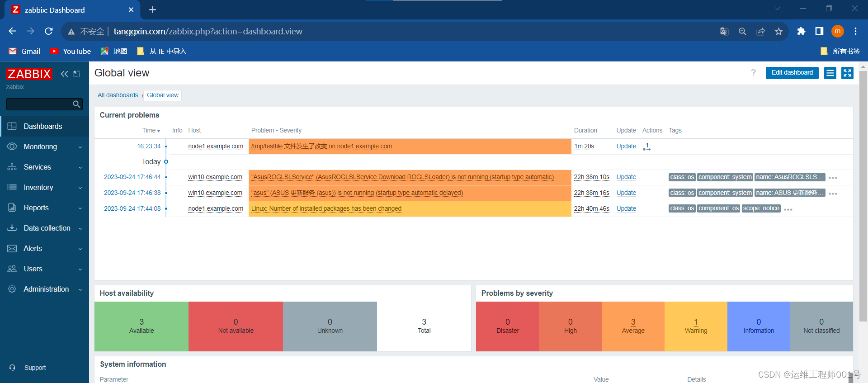Close the zabbix: Dashboard tab
The height and width of the screenshot is (383, 868).
(x=131, y=9)
